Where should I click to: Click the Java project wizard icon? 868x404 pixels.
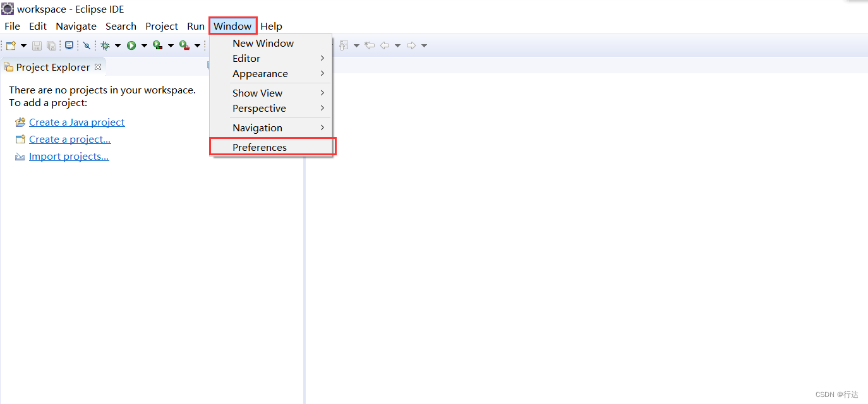tap(20, 122)
